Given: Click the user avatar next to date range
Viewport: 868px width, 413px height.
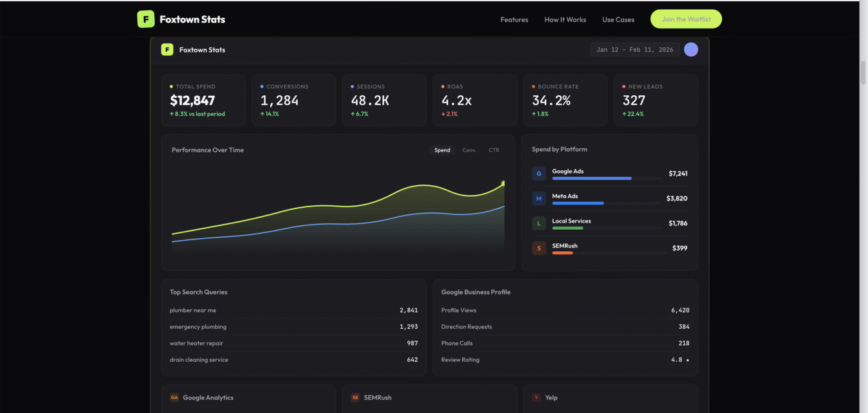Looking at the screenshot, I should [x=691, y=49].
